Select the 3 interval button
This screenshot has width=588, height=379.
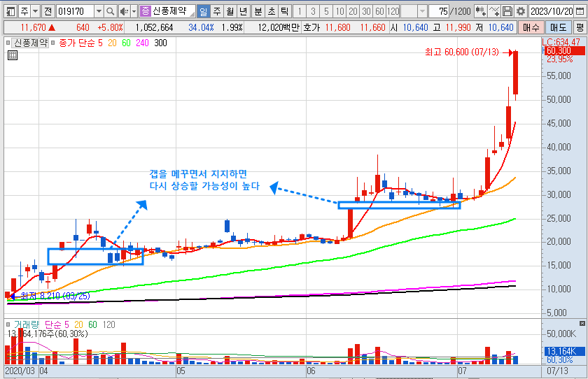point(313,11)
